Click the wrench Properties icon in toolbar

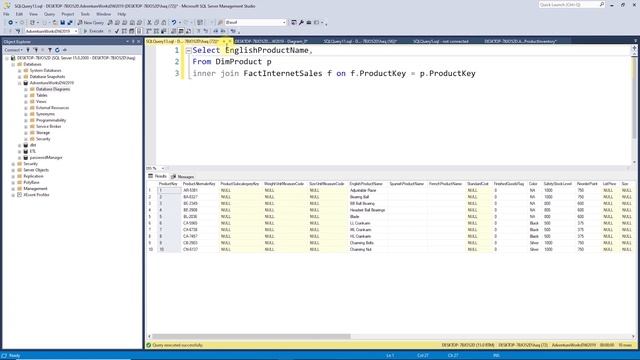301,22
